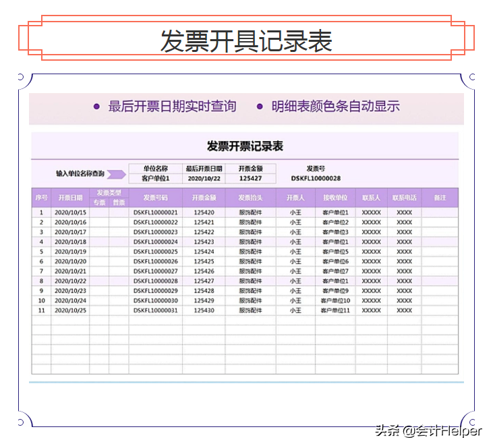493x448 pixels.
Task: Select date cell 2020/10/18
Action: (x=70, y=242)
